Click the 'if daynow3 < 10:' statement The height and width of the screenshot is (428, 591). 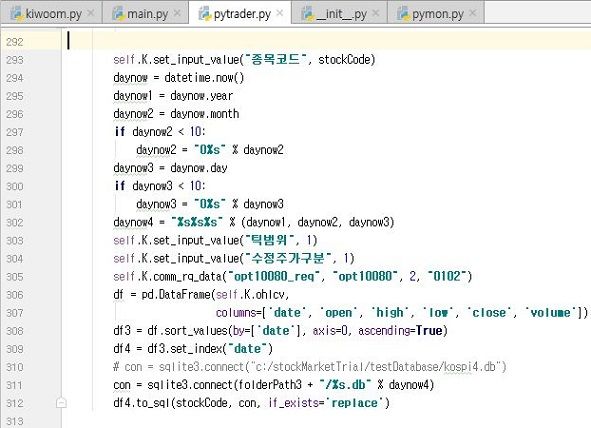(x=160, y=186)
